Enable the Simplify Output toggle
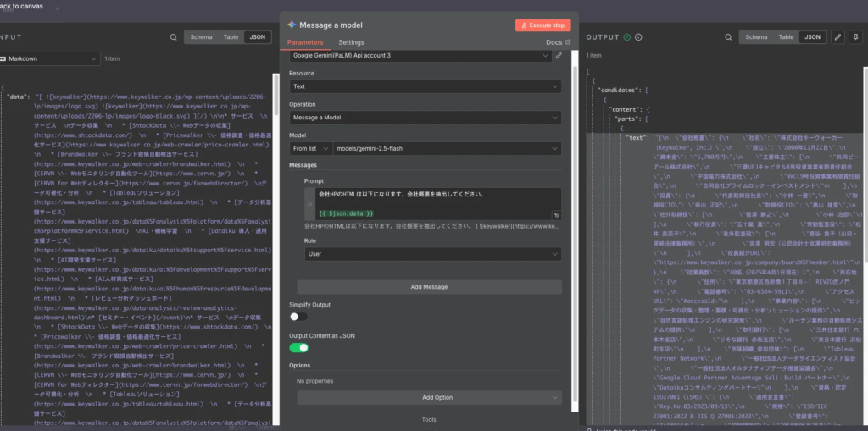 point(298,316)
